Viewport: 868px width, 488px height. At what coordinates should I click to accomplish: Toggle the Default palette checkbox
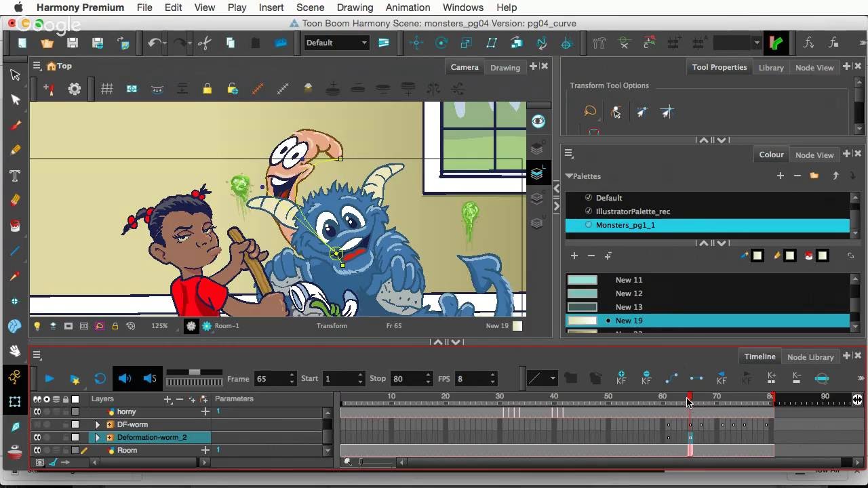click(588, 198)
